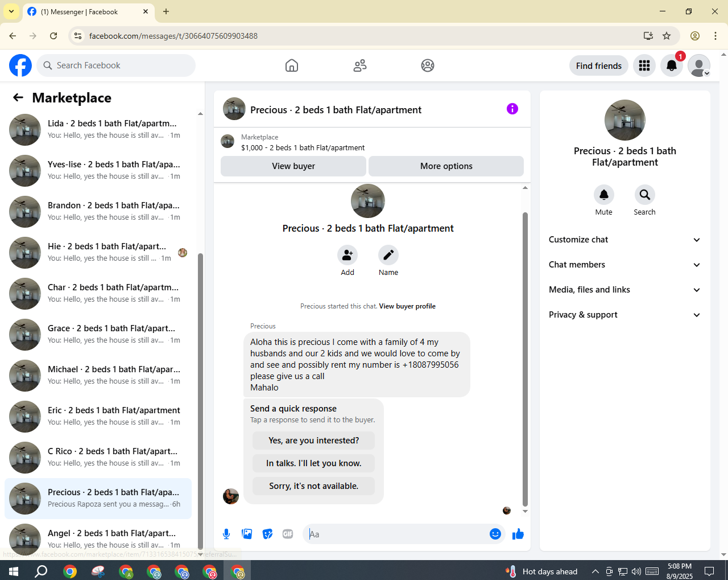Open Brandon conversation in chat list
The width and height of the screenshot is (728, 580).
(98, 212)
